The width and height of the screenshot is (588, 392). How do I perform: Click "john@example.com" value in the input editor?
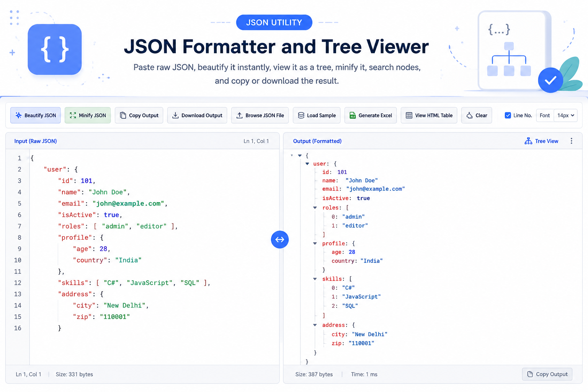point(129,204)
